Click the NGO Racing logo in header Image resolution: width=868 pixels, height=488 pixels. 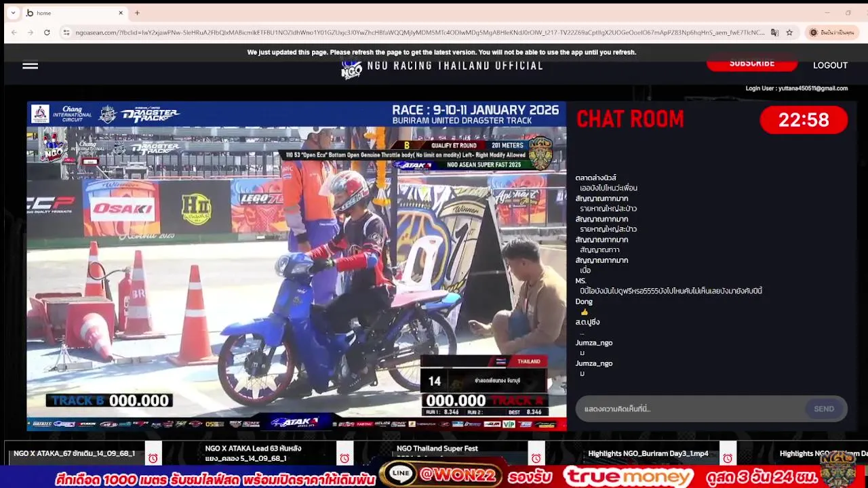(x=351, y=68)
